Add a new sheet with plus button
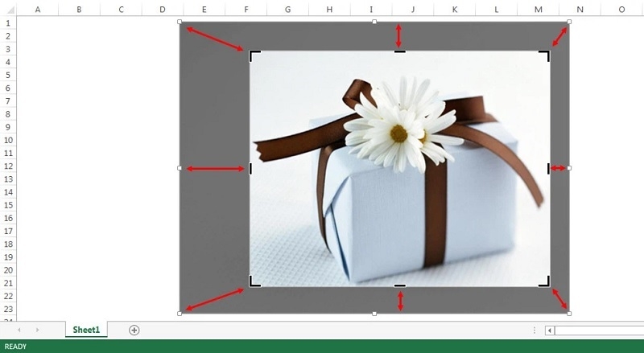The height and width of the screenshot is (353, 644). point(134,330)
